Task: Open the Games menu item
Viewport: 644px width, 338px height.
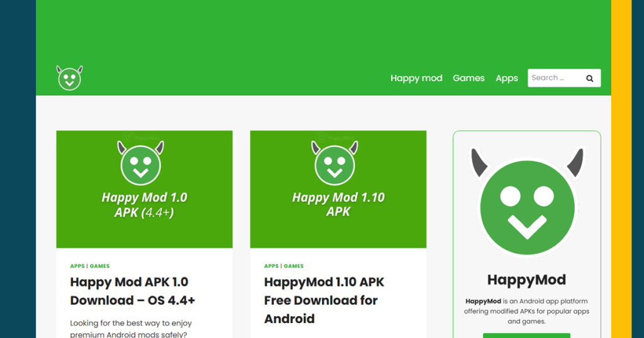Action: tap(469, 78)
